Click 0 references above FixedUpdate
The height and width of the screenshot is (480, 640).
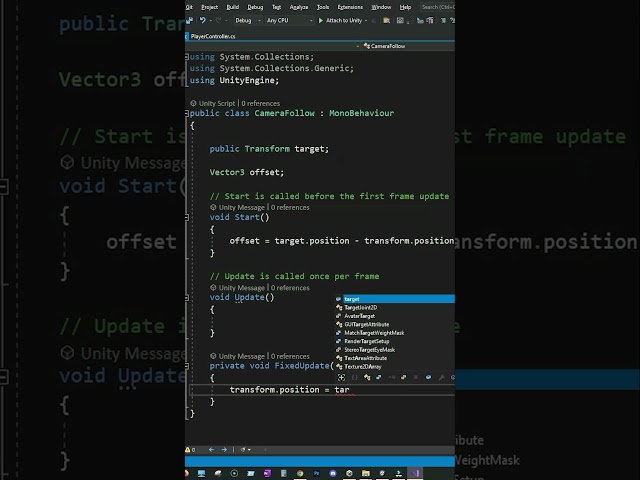[x=290, y=356]
